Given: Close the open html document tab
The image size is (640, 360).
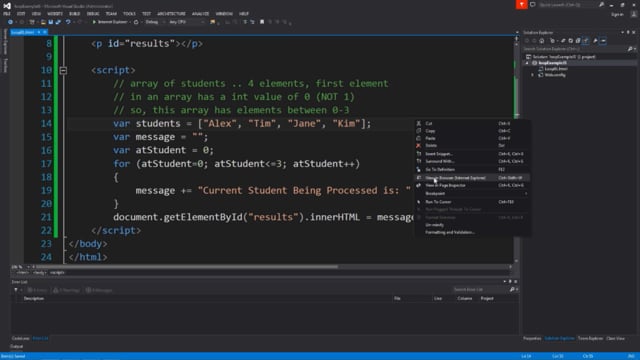Looking at the screenshot, I should coord(45,32).
